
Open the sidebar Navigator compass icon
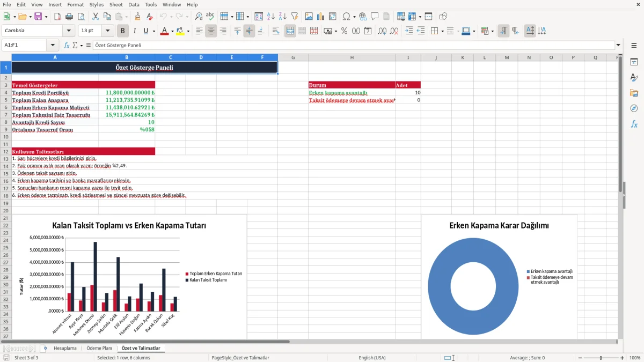[x=634, y=108]
